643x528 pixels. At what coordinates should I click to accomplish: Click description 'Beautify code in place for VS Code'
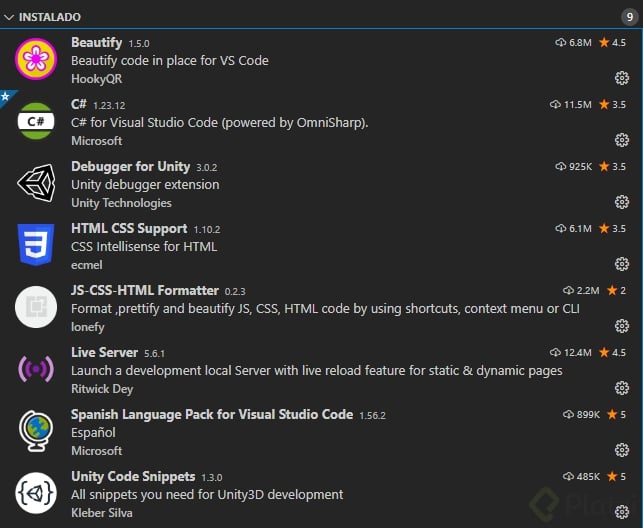pos(170,61)
